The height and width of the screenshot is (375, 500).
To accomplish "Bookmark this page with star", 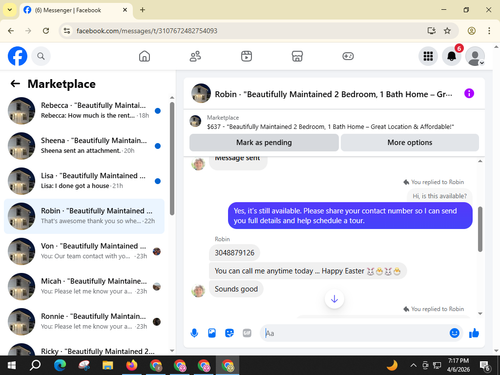I will click(447, 31).
